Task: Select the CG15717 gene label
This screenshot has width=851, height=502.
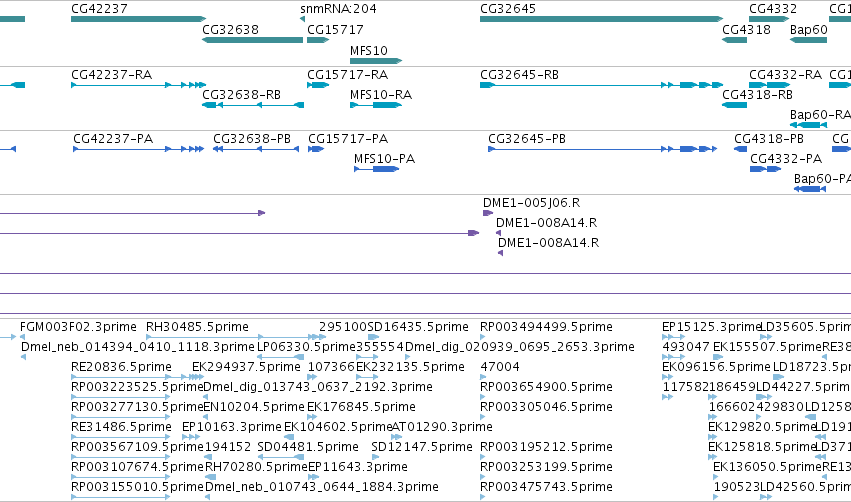Action: click(335, 29)
